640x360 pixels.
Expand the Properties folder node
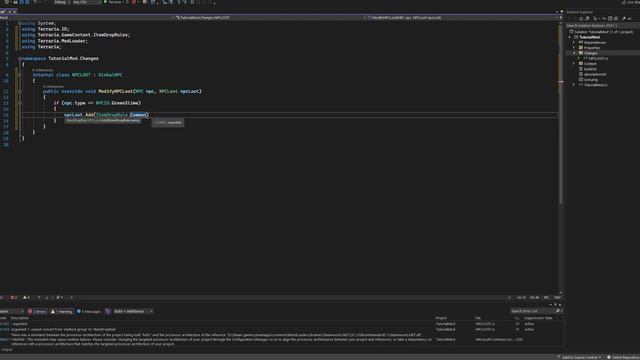pos(574,48)
